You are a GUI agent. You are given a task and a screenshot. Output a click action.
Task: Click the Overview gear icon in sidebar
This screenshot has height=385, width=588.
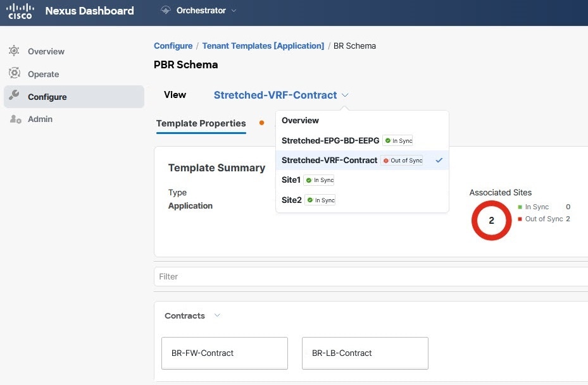pos(15,51)
